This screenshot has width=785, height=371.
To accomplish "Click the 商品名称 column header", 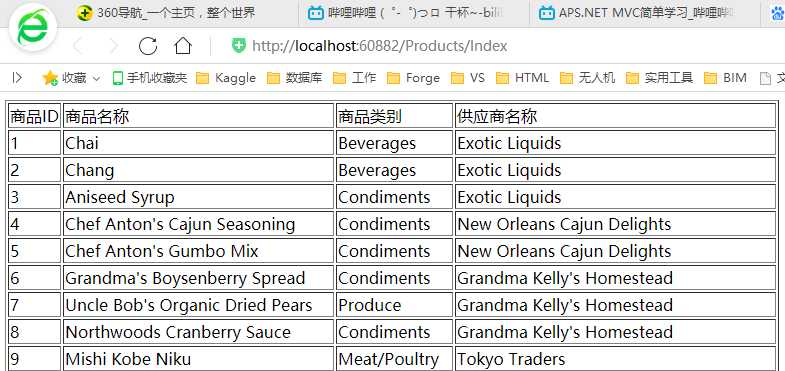I will point(198,116).
